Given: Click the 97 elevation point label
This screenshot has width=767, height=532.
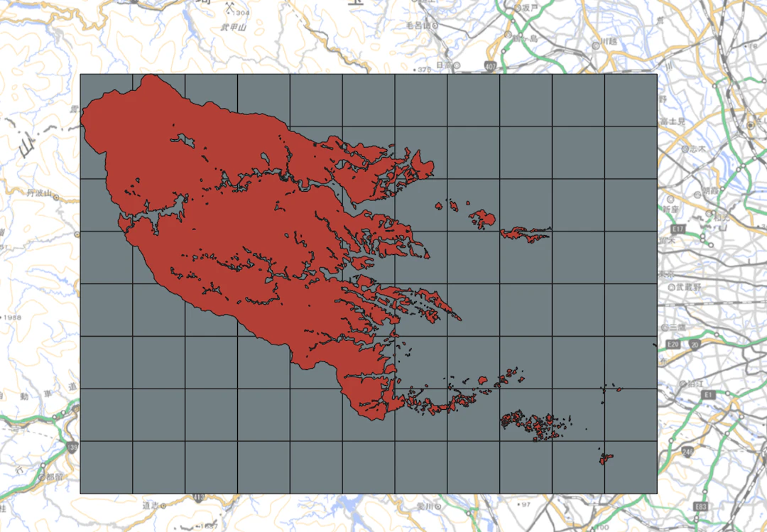Looking at the screenshot, I should point(526,504).
